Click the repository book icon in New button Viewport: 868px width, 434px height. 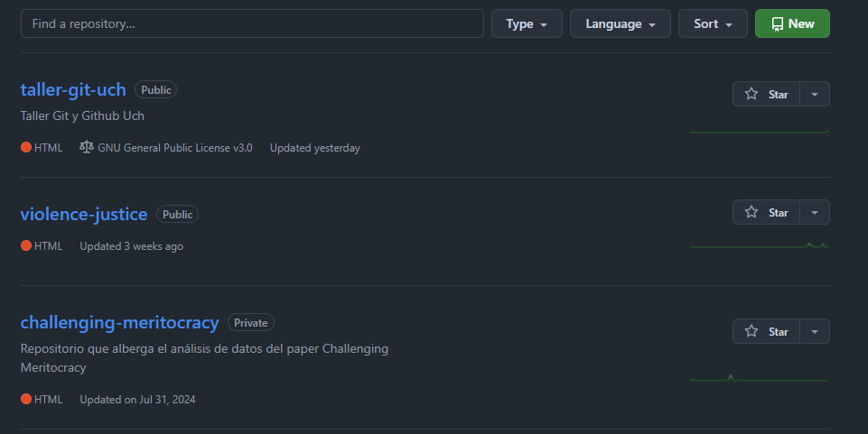(777, 23)
